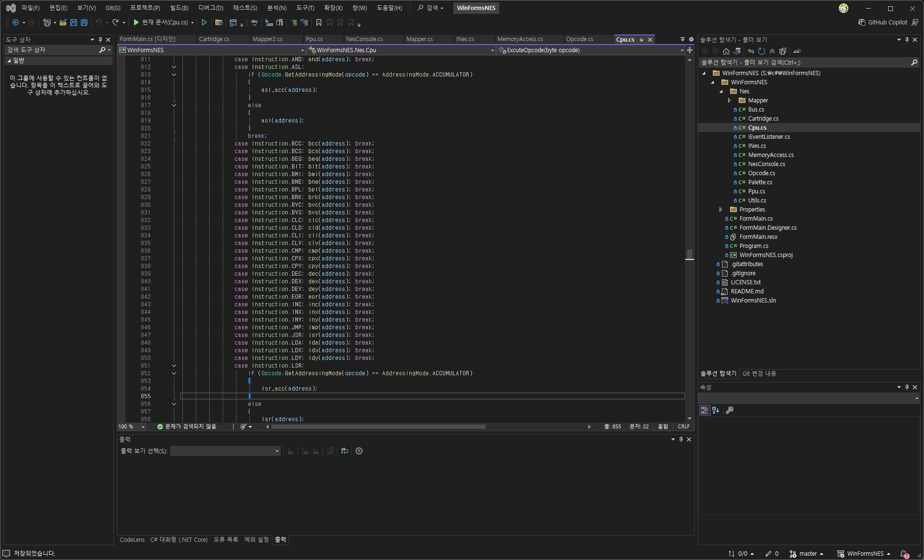The width and height of the screenshot is (924, 560).
Task: Click the Find in Files folder-search icon
Action: (x=219, y=22)
